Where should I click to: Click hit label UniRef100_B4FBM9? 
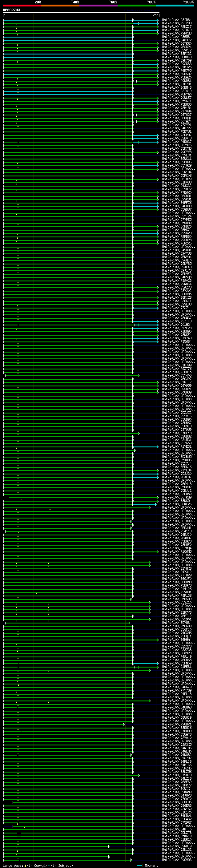point(177,206)
